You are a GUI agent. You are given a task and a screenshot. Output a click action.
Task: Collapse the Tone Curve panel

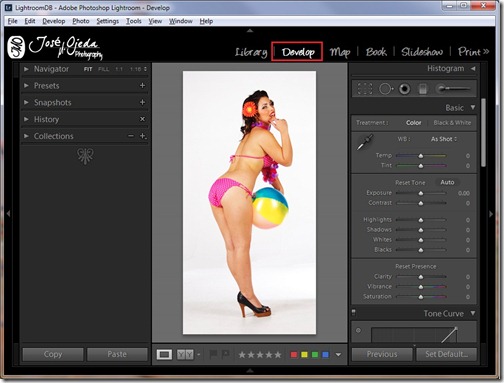click(473, 313)
